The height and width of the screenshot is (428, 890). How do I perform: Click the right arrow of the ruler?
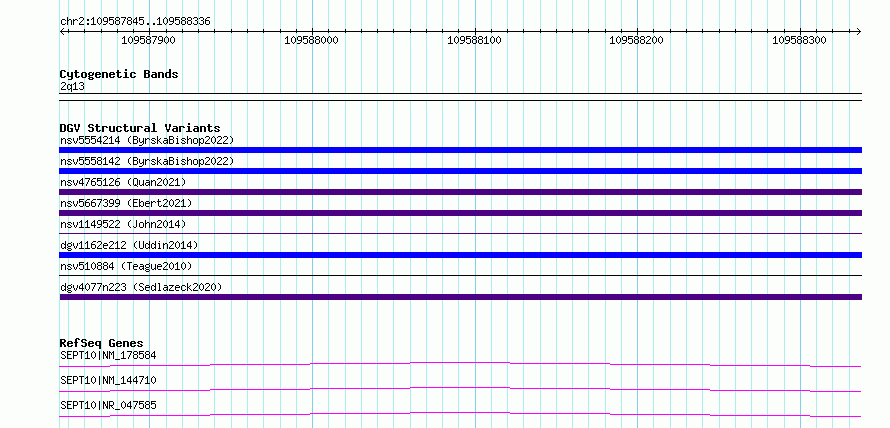(859, 32)
